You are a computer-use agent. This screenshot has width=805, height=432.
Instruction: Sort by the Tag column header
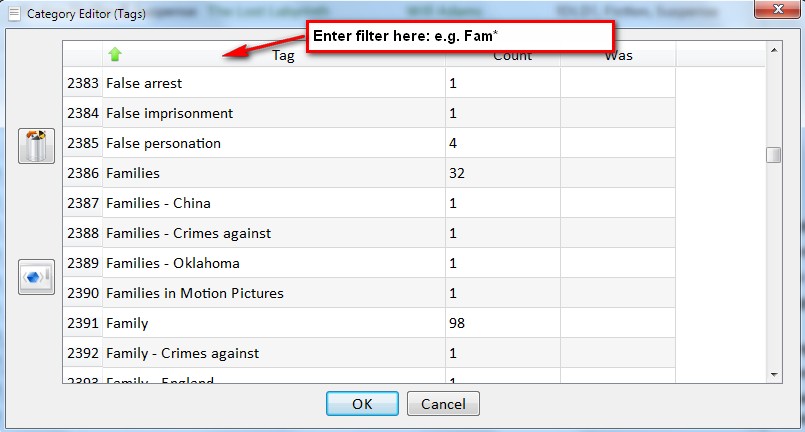click(x=282, y=56)
